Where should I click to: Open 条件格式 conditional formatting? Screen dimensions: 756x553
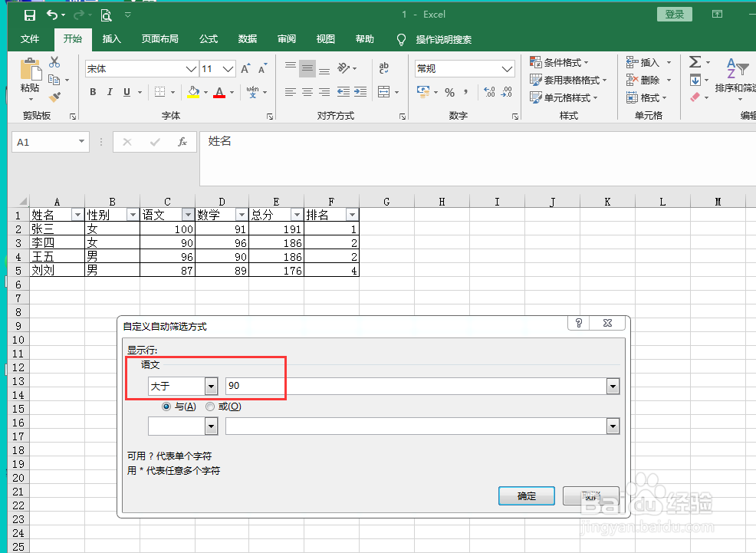click(x=559, y=62)
